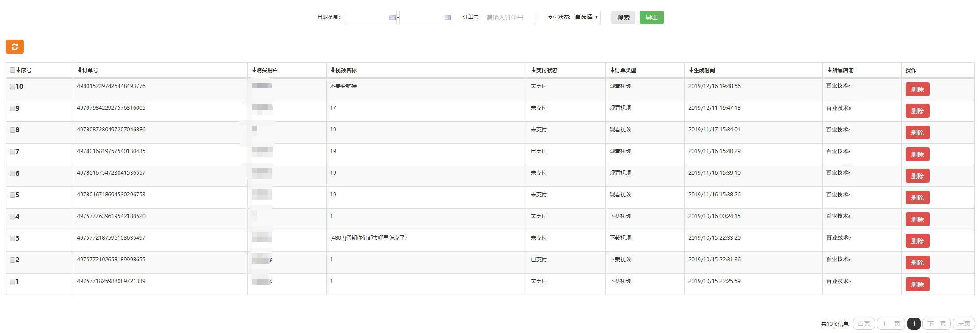Expand the 支付状态 请选择 dropdown
The height and width of the screenshot is (333, 980).
click(x=586, y=17)
